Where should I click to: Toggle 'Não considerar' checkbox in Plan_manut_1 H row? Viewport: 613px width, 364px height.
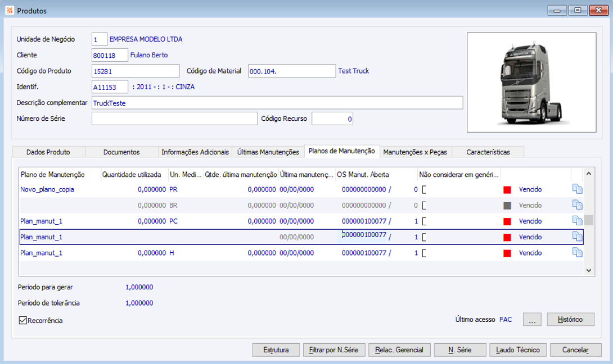[424, 253]
